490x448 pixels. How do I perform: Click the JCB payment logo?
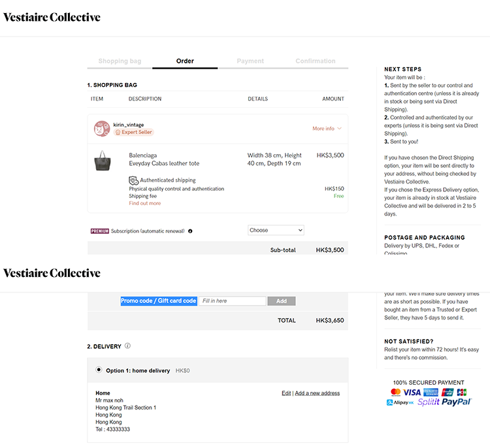pyautogui.click(x=461, y=392)
